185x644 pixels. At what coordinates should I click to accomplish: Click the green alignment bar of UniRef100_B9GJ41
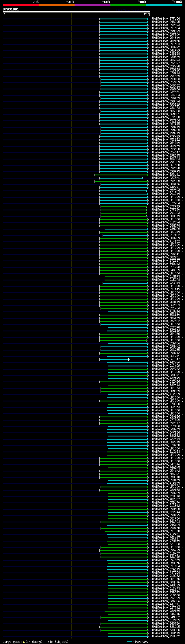(121, 175)
